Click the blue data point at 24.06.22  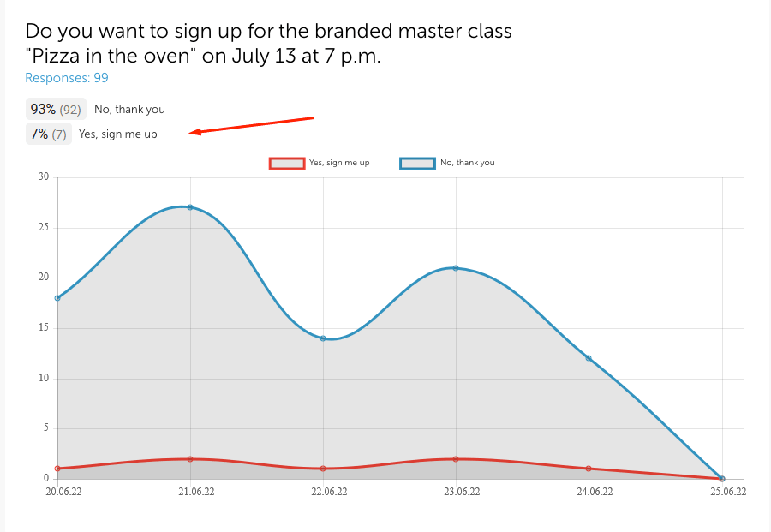pyautogui.click(x=589, y=358)
